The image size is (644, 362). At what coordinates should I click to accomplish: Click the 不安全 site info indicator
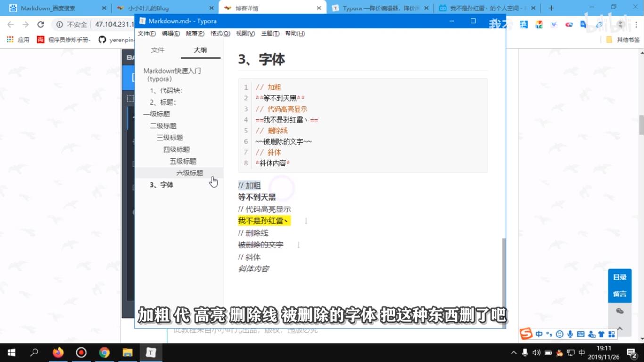tap(72, 25)
